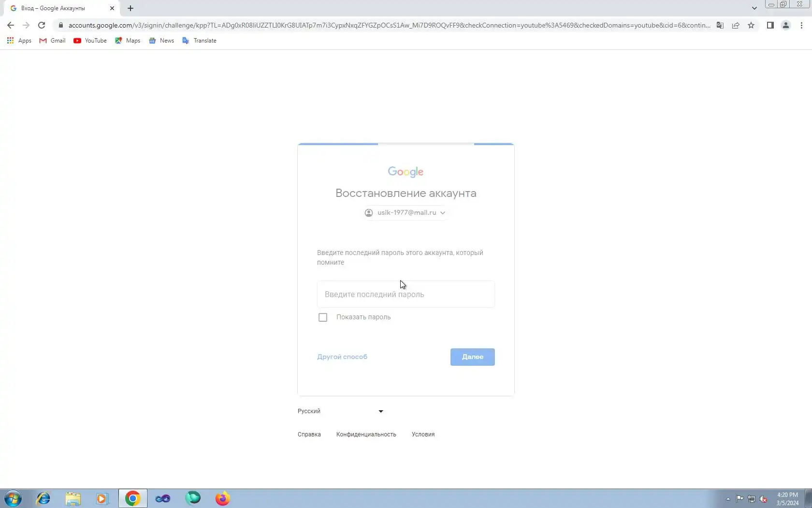Click the padlock site info icon
This screenshot has width=812, height=508.
tap(60, 25)
